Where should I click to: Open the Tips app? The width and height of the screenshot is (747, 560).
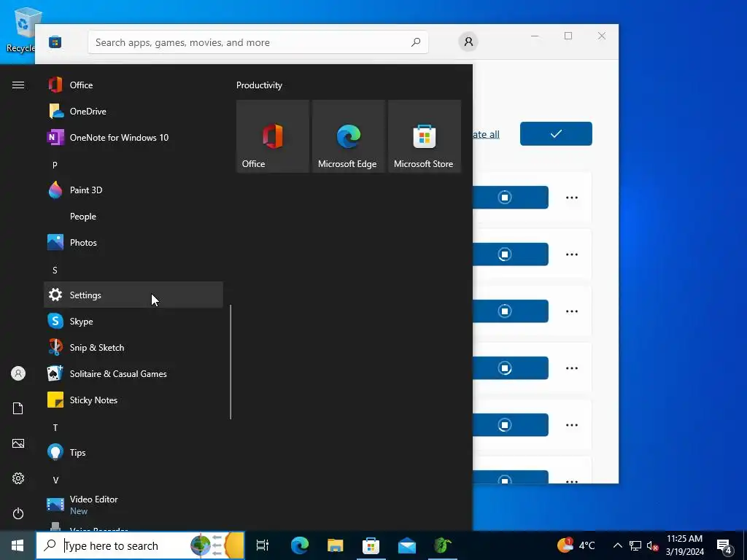[133, 452]
